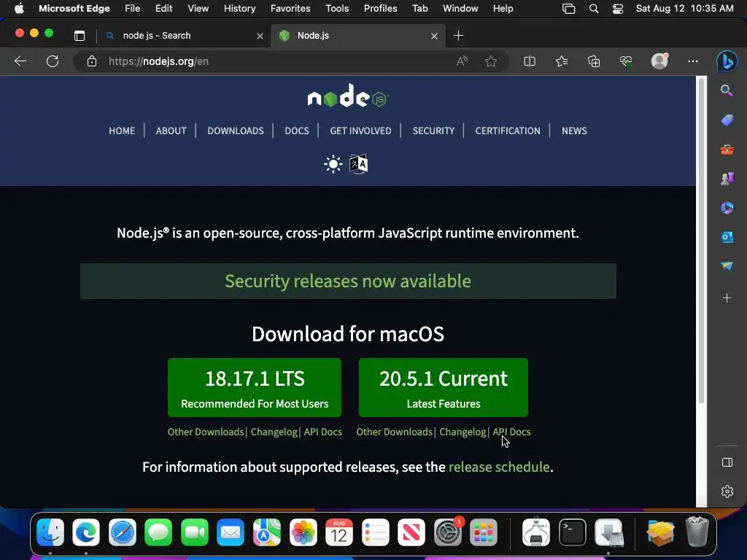Activate Read Aloud icon in address bar
The height and width of the screenshot is (560, 747).
[462, 61]
